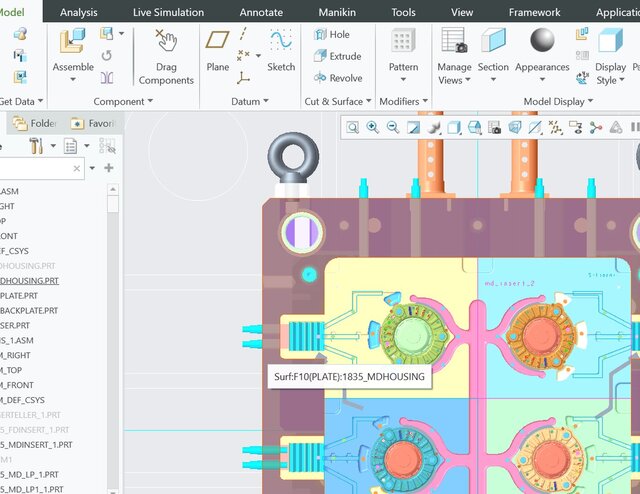Click the datum axis icon
The image size is (640, 494).
(x=243, y=33)
